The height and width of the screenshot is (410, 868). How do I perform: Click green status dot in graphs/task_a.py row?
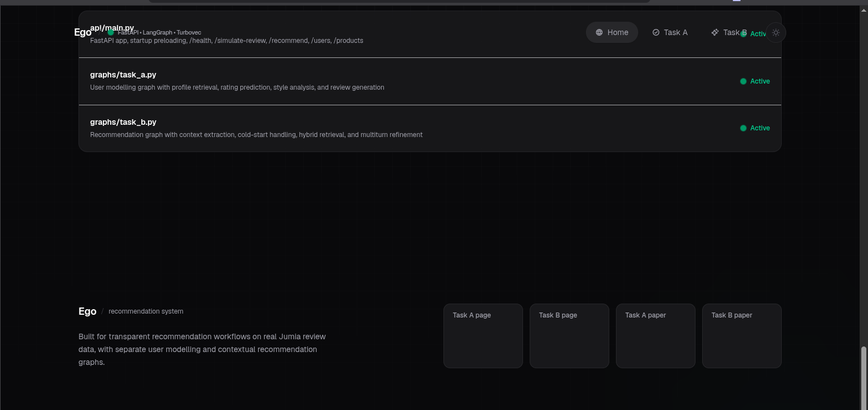coord(743,81)
